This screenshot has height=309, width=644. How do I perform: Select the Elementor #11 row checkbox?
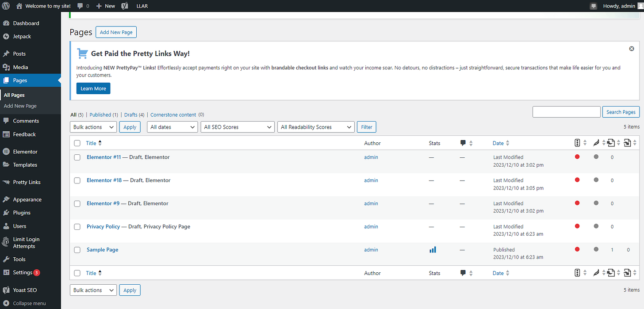77,157
